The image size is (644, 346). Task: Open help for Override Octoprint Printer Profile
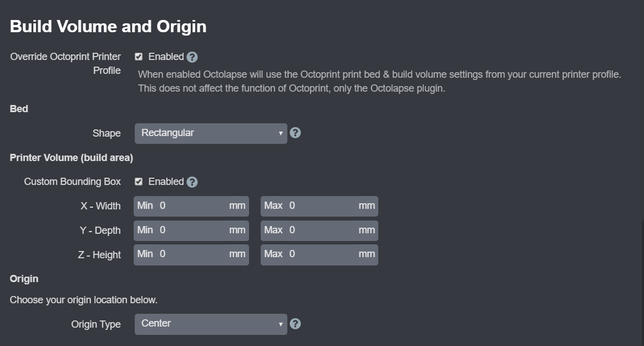[x=191, y=57]
